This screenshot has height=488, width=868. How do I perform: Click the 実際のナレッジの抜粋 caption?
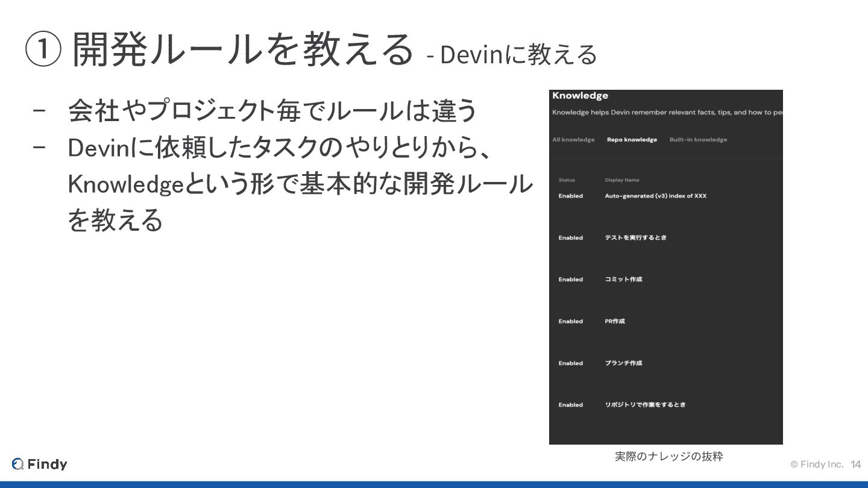668,457
